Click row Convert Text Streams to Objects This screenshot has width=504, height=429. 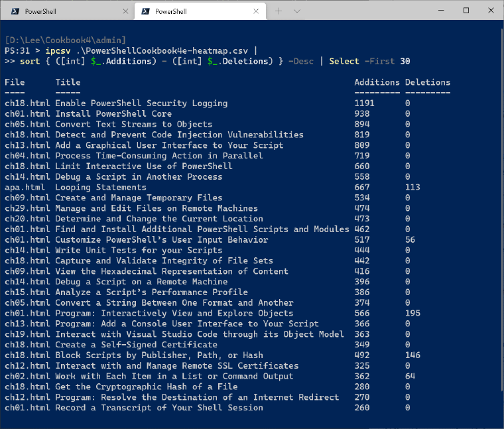pos(227,124)
